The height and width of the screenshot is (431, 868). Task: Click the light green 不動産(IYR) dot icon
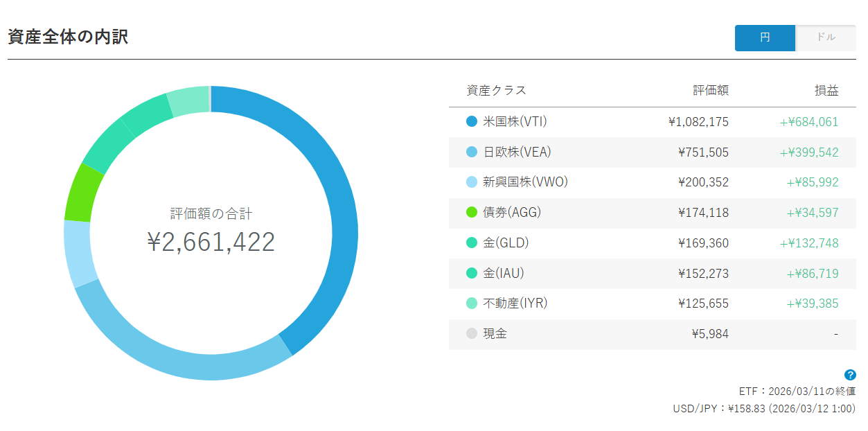click(472, 304)
